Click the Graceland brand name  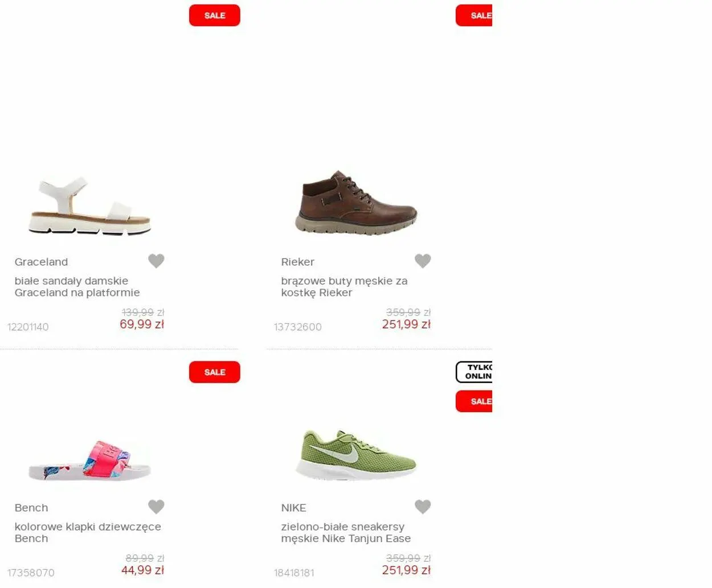tap(41, 262)
